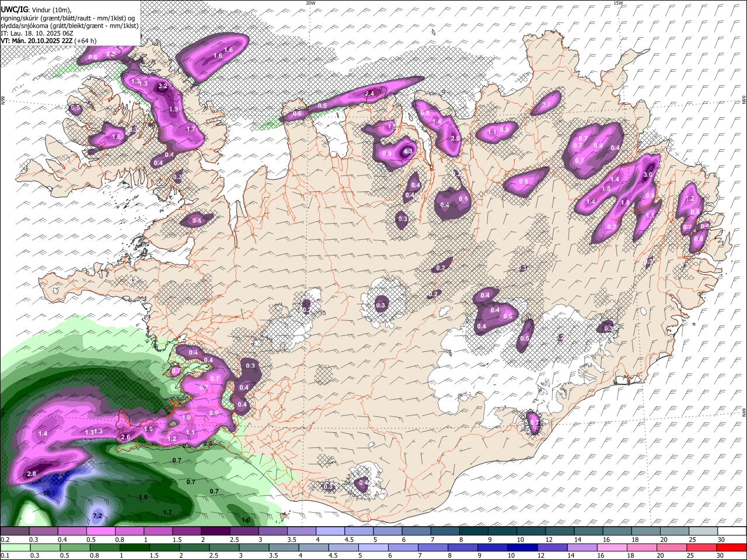Click the "20W" longitude label
The width and height of the screenshot is (747, 560).
[x=311, y=3]
